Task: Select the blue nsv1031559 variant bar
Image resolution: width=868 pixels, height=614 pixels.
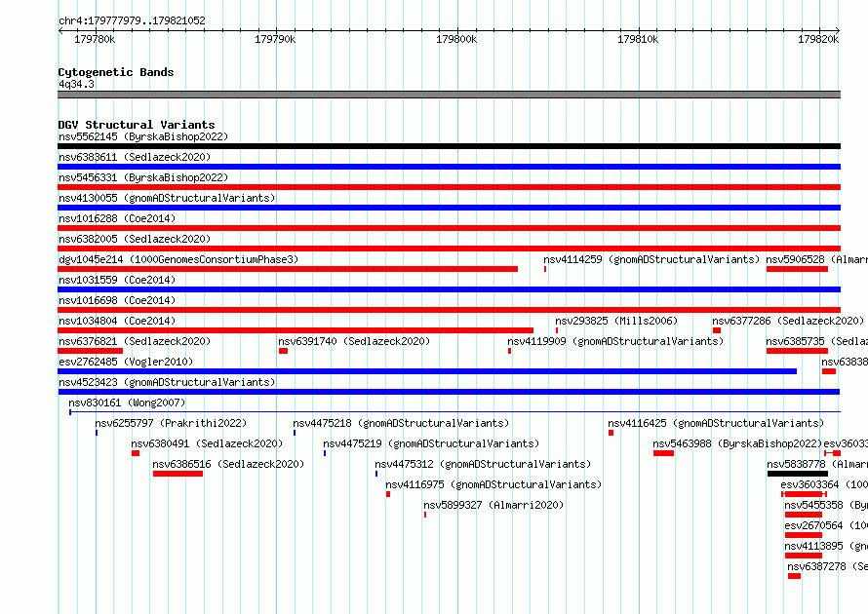Action: click(449, 289)
